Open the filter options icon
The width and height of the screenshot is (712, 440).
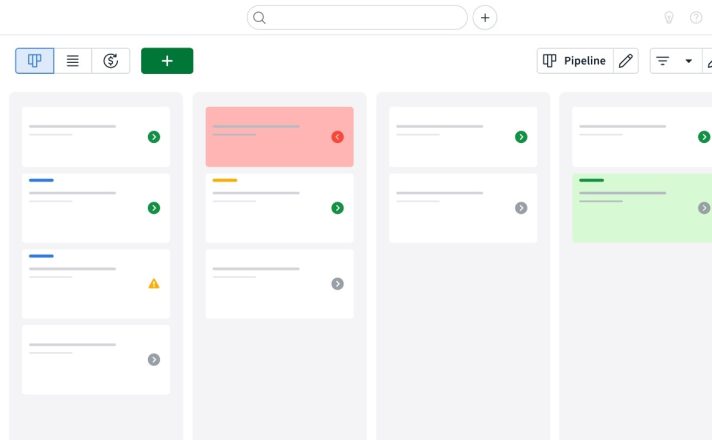click(x=663, y=61)
